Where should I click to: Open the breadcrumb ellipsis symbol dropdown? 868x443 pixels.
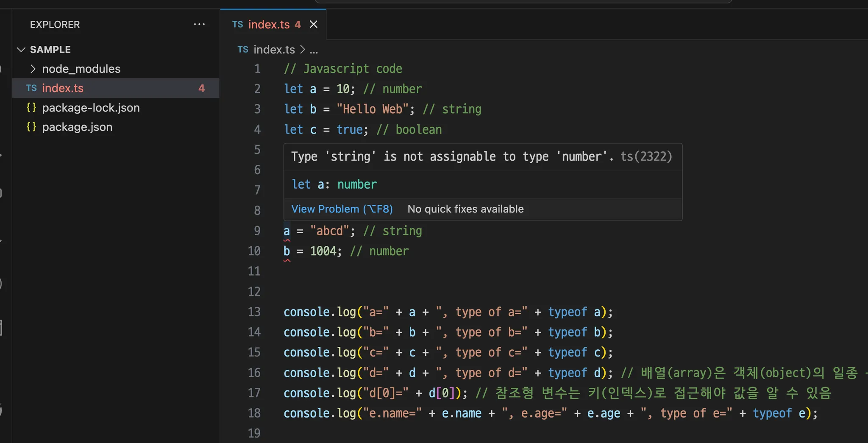pyautogui.click(x=314, y=50)
